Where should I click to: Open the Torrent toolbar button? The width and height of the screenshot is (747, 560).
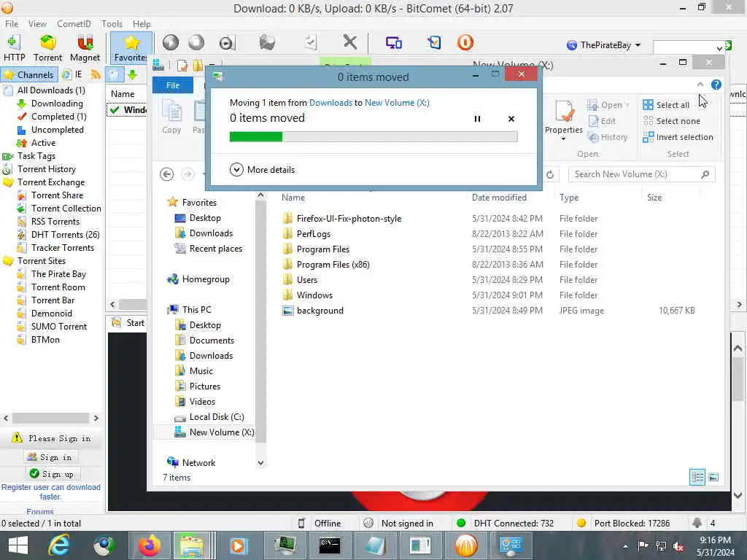click(47, 47)
